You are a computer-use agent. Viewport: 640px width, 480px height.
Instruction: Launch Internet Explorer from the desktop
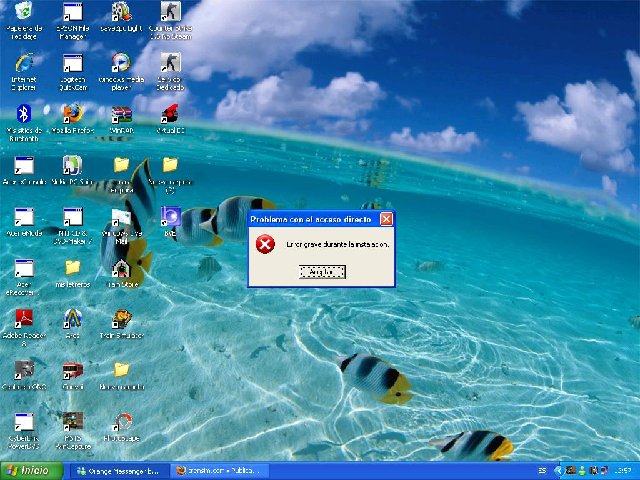pyautogui.click(x=23, y=62)
